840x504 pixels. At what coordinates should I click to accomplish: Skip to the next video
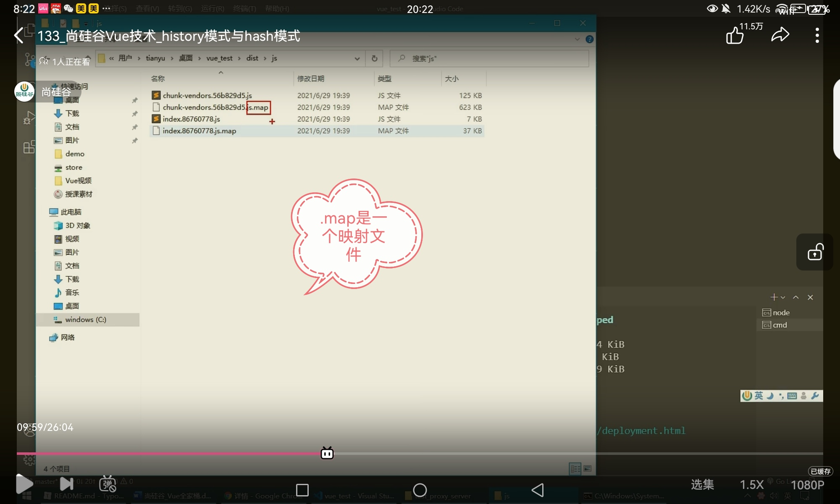coord(66,484)
